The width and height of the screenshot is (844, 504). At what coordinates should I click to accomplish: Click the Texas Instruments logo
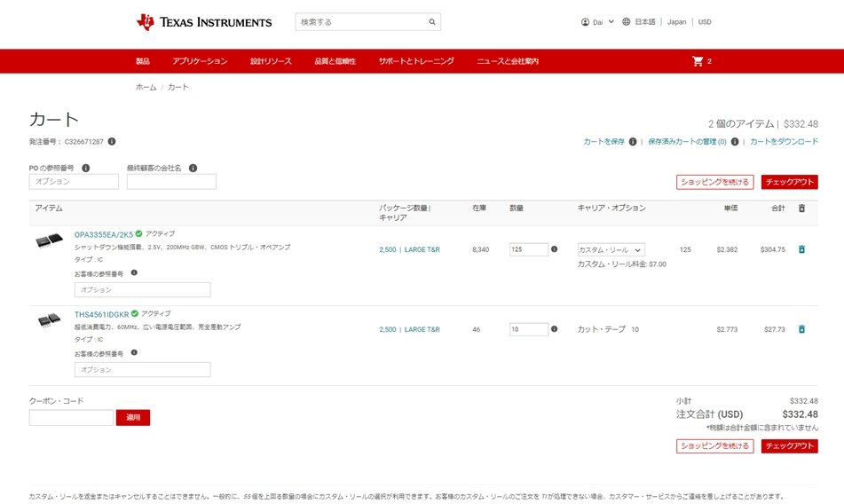click(204, 22)
